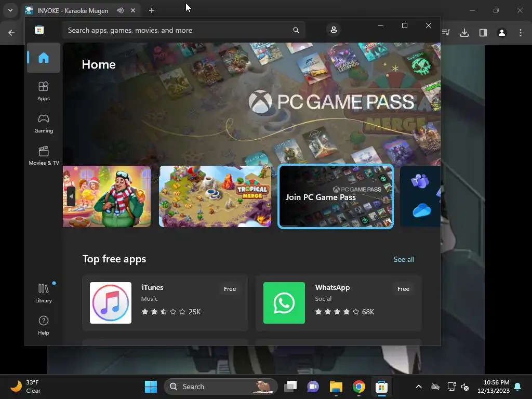Image resolution: width=532 pixels, height=399 pixels.
Task: Open Movies & TV section
Action: pos(44,156)
